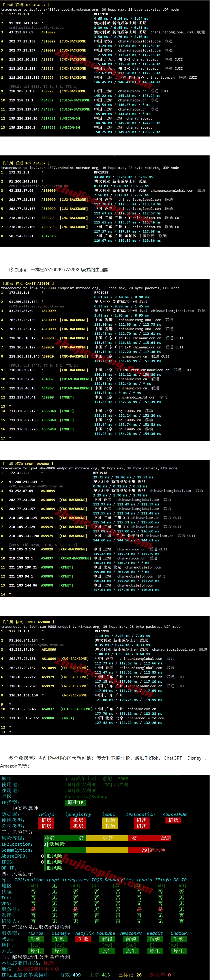Click the 北京 移动 CMNET AS9808 heading

tap(28, 283)
